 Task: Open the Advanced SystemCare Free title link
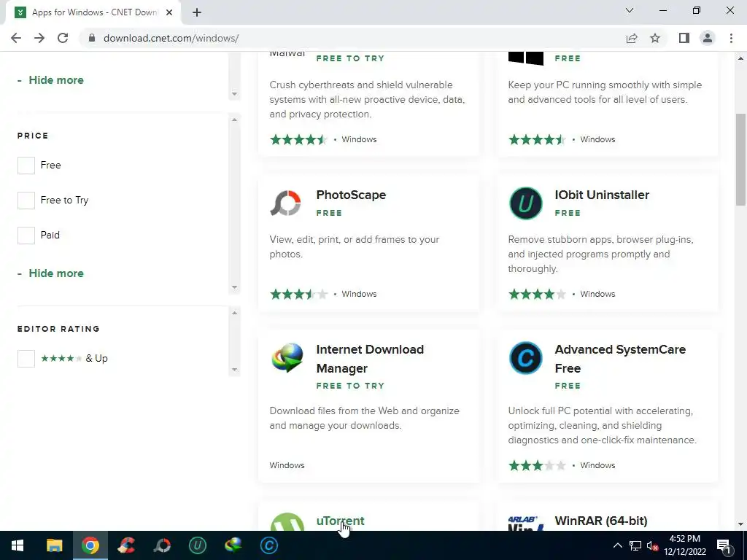[x=620, y=359]
